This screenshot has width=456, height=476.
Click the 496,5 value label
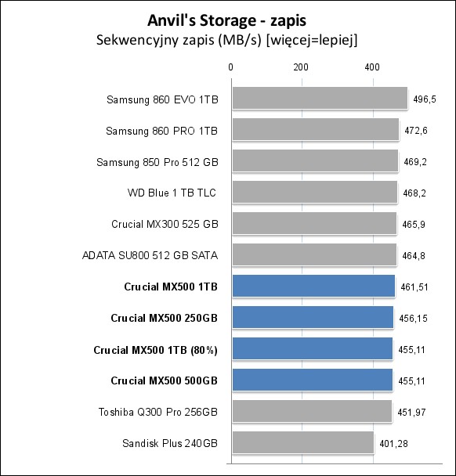pyautogui.click(x=425, y=99)
